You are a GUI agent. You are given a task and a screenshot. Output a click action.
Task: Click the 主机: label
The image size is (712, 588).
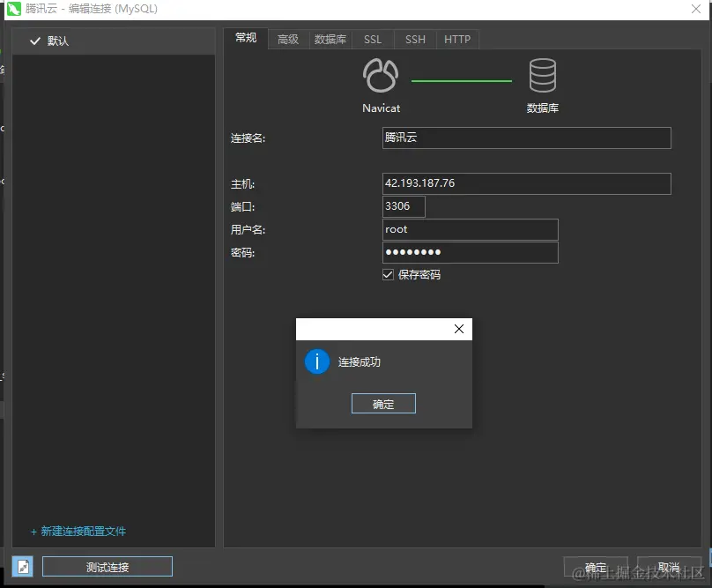(x=242, y=184)
